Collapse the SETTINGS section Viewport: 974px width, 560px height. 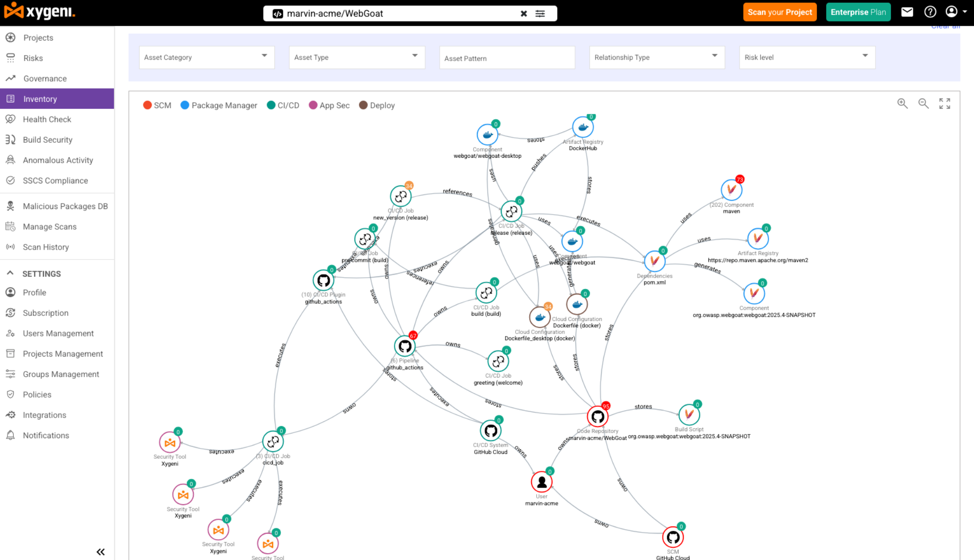click(x=10, y=273)
